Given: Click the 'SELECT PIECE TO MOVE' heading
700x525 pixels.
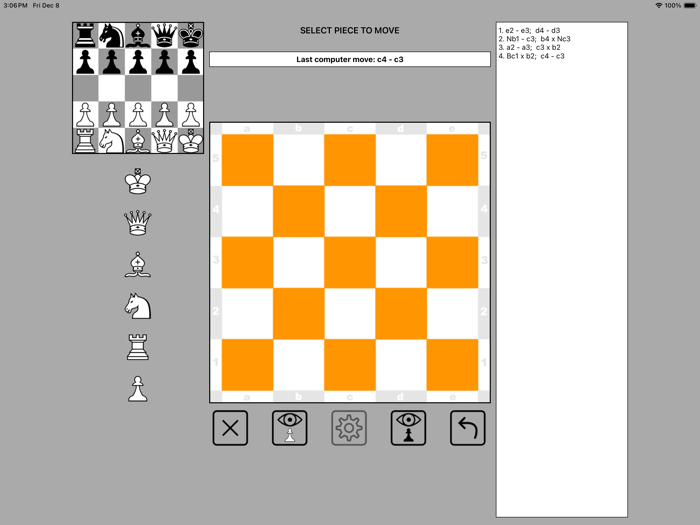Looking at the screenshot, I should click(x=350, y=30).
